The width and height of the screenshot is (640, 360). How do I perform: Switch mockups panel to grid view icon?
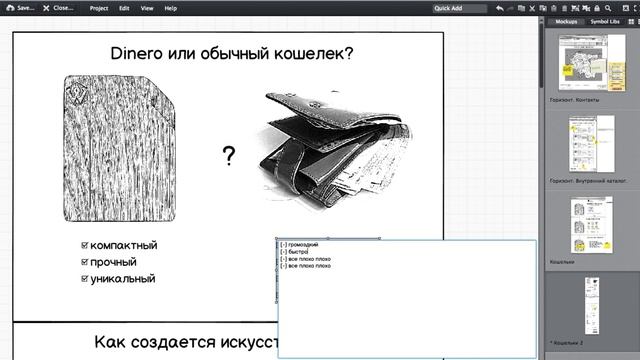point(631,22)
